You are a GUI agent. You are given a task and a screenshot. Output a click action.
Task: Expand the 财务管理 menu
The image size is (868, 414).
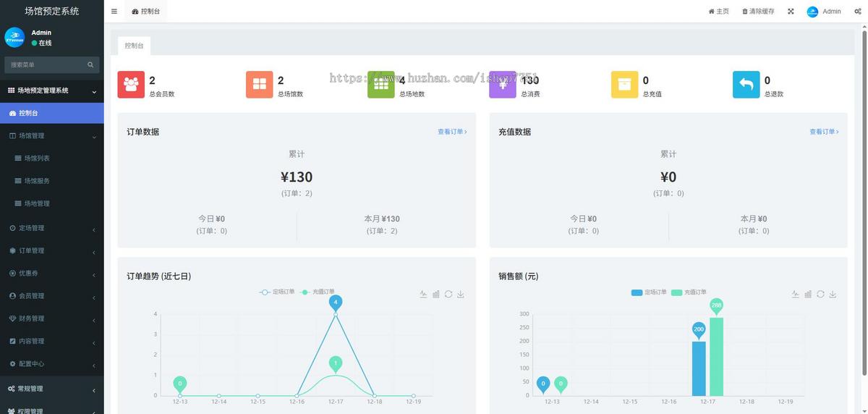point(51,318)
